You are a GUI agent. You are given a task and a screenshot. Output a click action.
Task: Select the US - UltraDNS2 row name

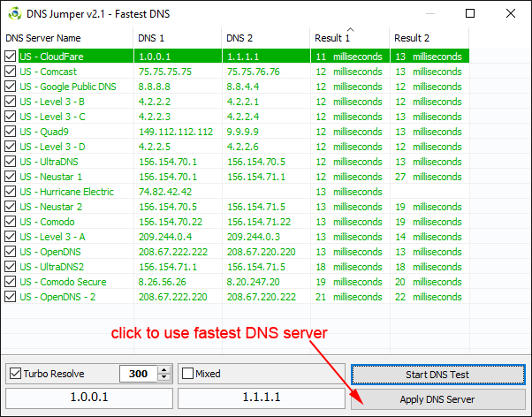pos(52,267)
